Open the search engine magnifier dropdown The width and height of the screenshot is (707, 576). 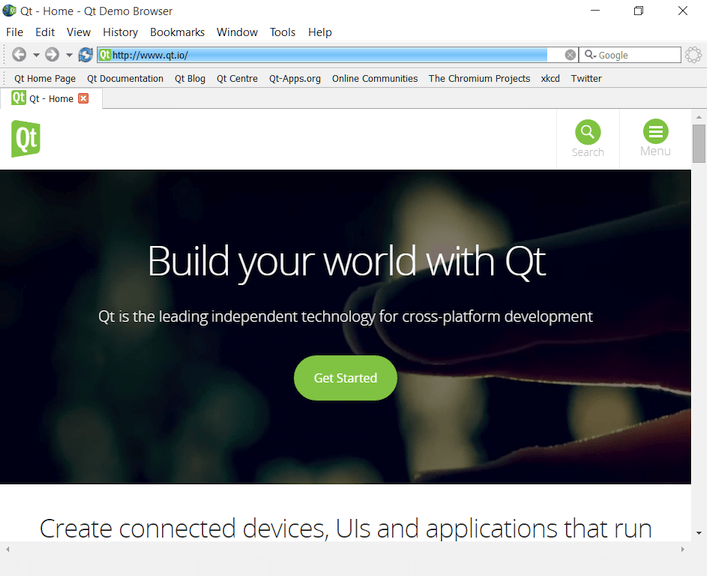pyautogui.click(x=589, y=55)
